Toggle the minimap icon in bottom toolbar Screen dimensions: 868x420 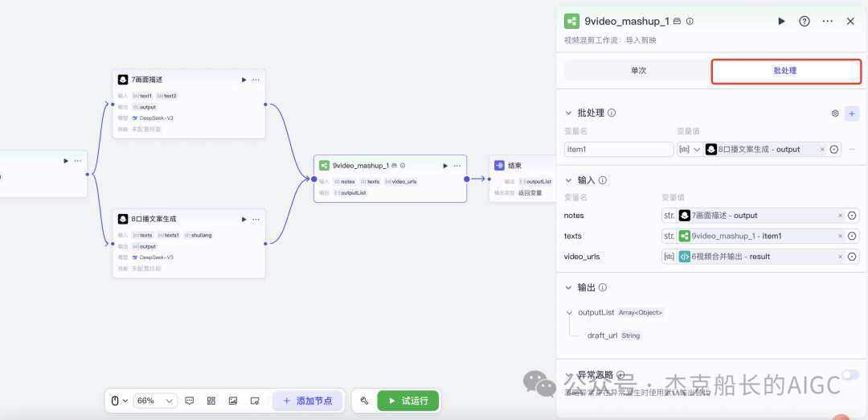point(255,401)
